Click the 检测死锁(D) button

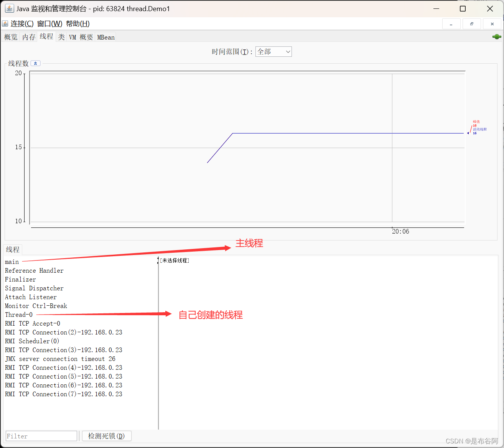click(x=107, y=436)
